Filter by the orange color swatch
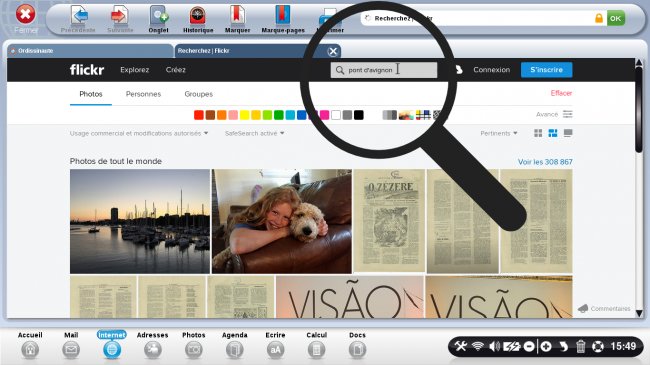650x365 pixels. click(x=221, y=115)
